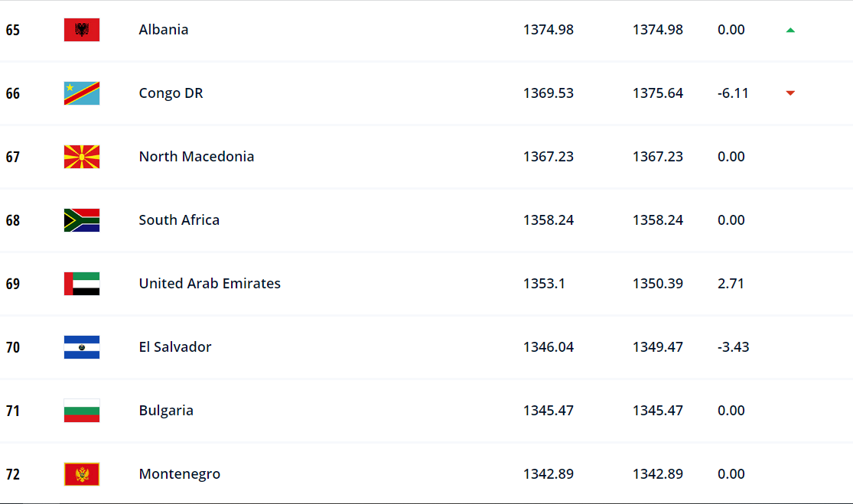The height and width of the screenshot is (504, 853).
Task: Click the Albania flag icon
Action: click(82, 30)
